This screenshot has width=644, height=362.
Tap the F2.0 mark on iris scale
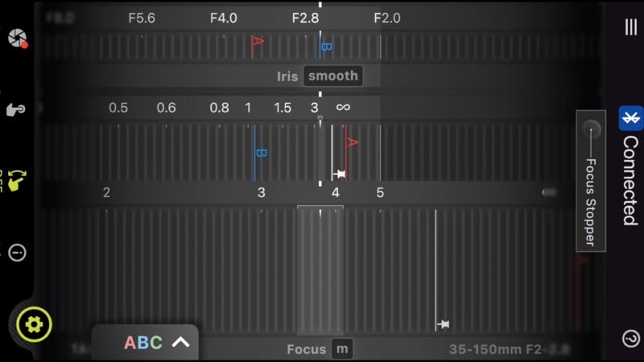pyautogui.click(x=386, y=19)
